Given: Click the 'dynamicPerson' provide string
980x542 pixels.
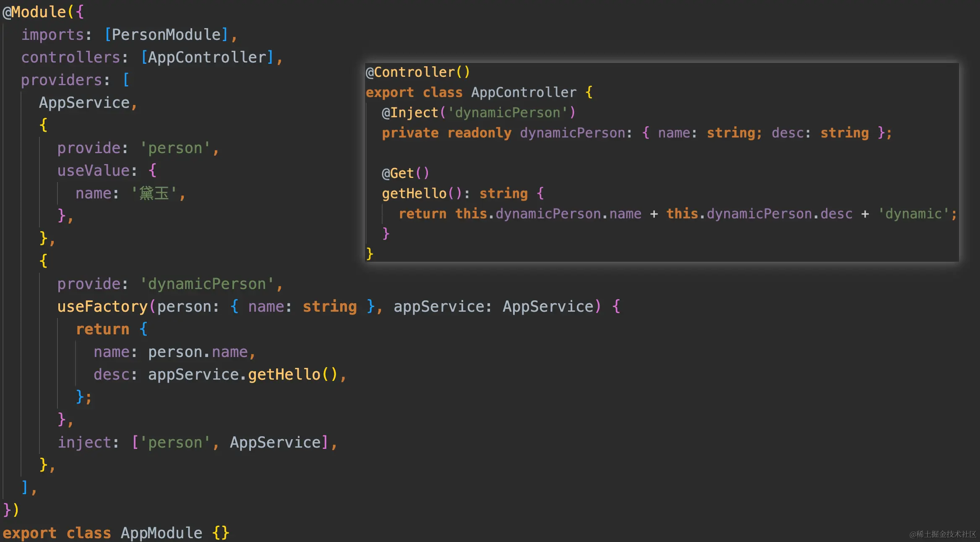Looking at the screenshot, I should [207, 284].
